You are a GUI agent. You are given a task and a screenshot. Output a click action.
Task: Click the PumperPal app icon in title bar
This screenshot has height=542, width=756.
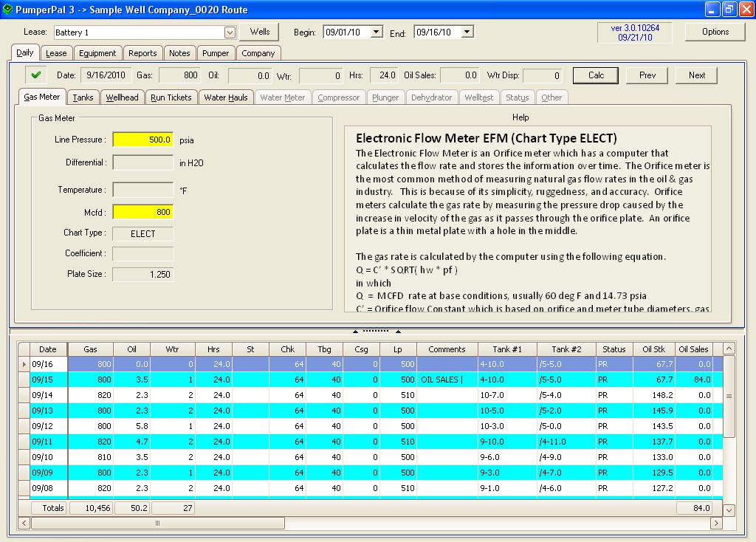tap(7, 10)
